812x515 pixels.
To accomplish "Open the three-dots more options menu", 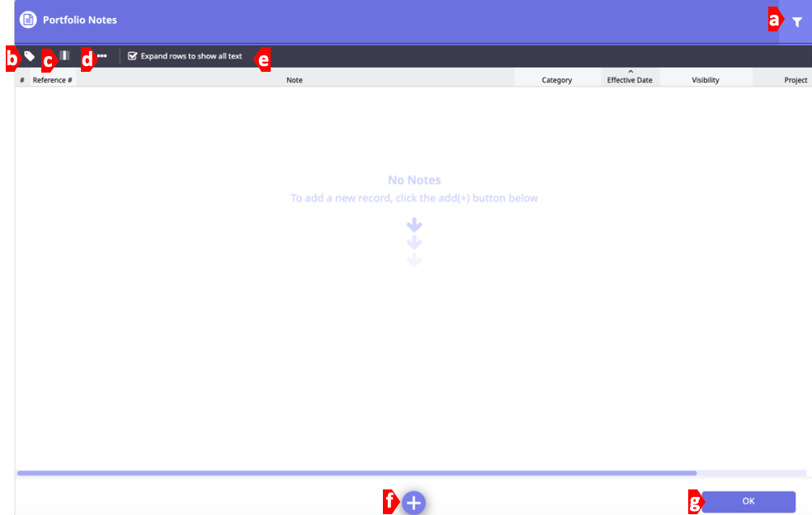I will click(x=101, y=56).
